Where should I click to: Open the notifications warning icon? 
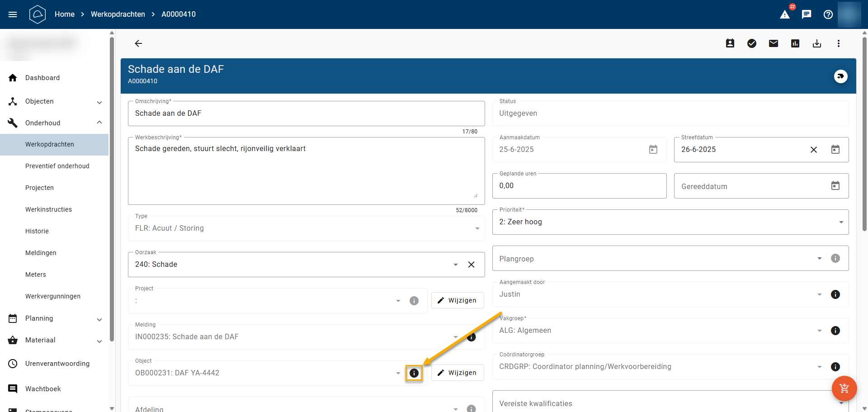[x=785, y=14]
